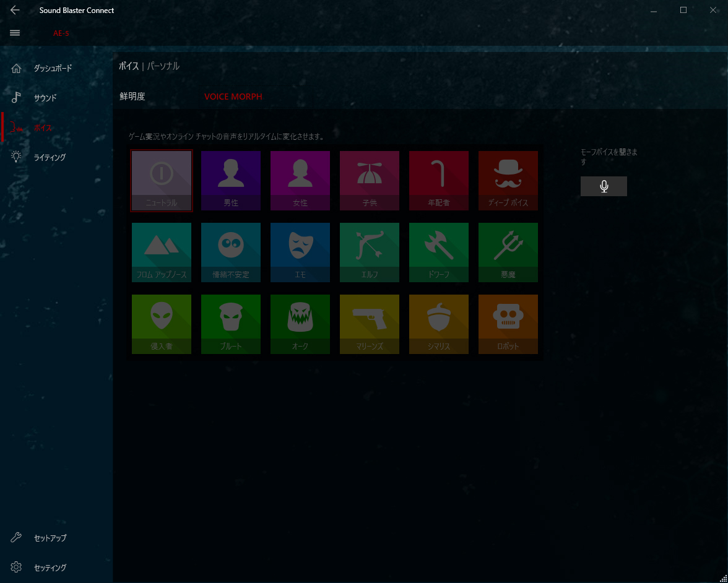
Task: Select the フロム アップノース mountain tile
Action: coord(161,253)
